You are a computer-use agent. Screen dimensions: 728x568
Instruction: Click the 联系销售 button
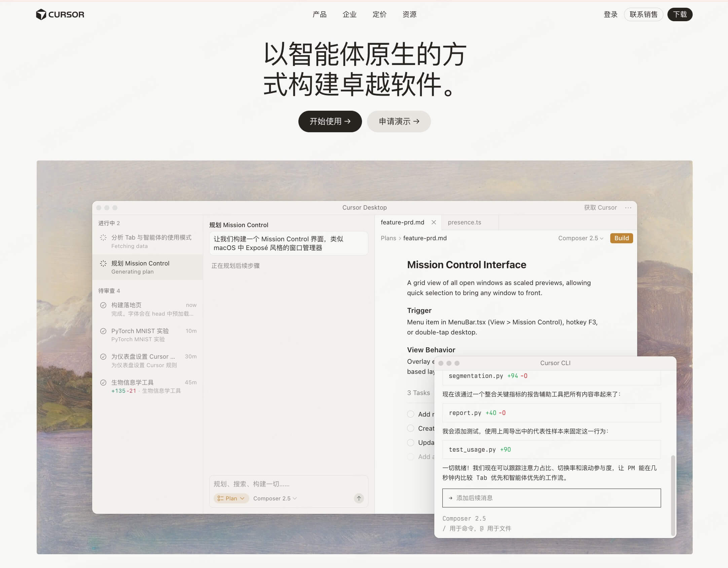click(x=643, y=14)
